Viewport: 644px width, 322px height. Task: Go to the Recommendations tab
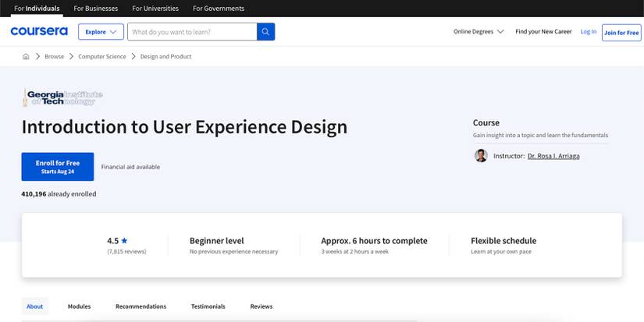141,306
